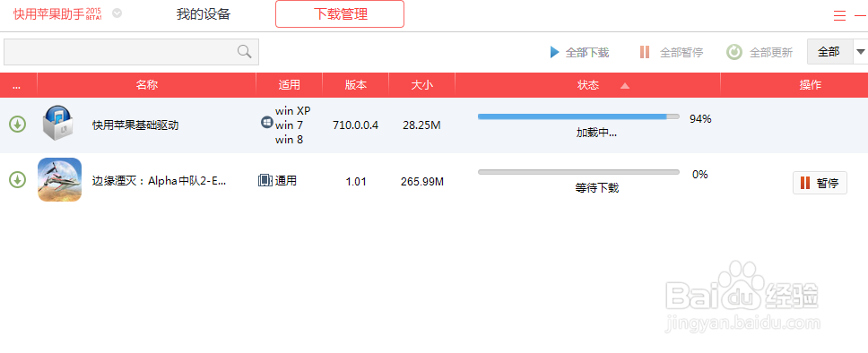
Task: Click the Windows icon in 适用 column
Action: [x=267, y=122]
